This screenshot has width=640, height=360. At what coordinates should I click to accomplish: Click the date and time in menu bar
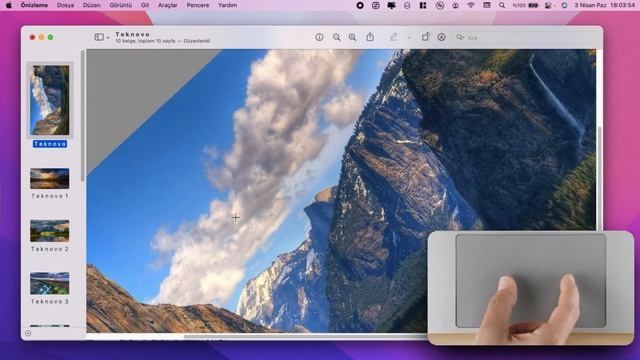(x=604, y=5)
